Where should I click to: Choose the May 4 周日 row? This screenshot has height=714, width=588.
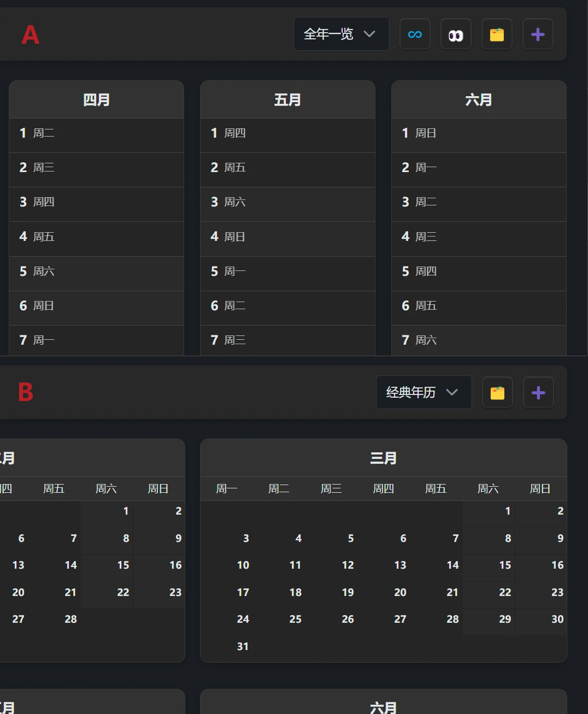(x=287, y=237)
